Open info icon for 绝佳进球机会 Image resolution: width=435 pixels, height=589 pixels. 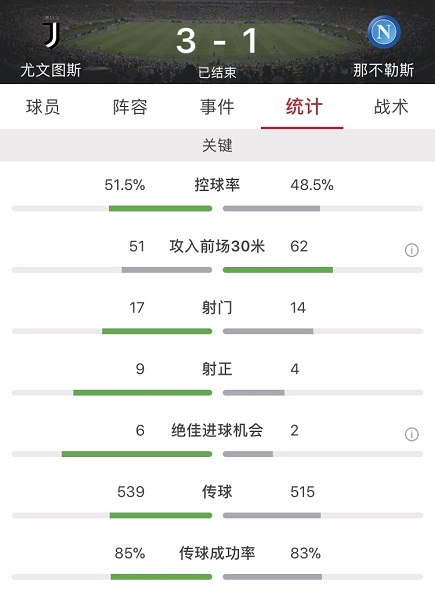(x=412, y=434)
